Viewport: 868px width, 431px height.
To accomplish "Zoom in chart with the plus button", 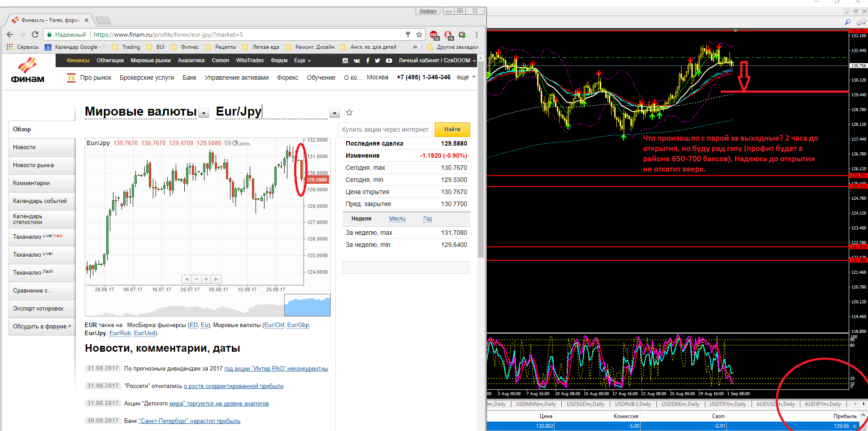I will tap(206, 279).
